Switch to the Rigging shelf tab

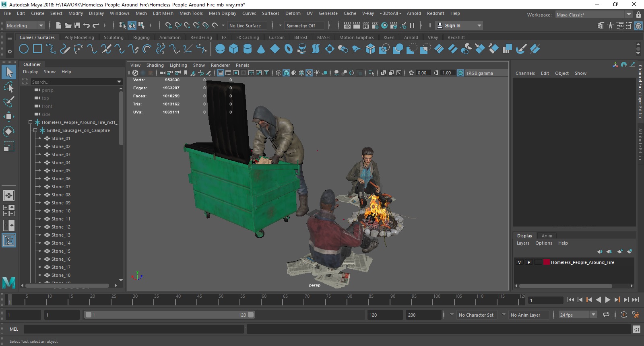[x=141, y=37]
